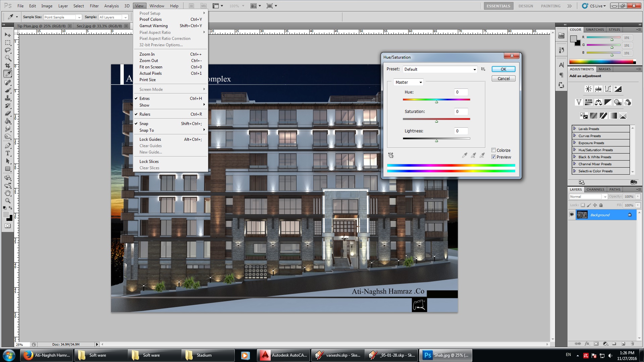
Task: Add a Curves adjustment
Action: [x=608, y=89]
